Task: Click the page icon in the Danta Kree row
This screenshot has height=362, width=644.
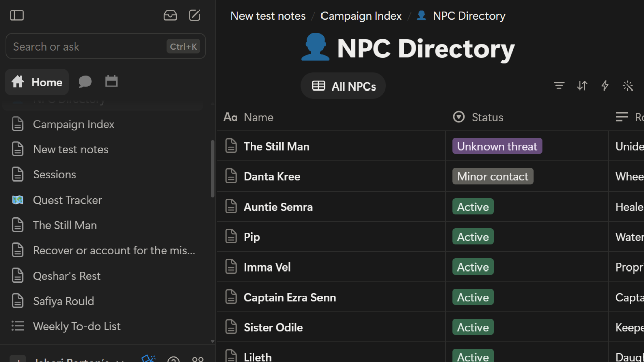Action: pyautogui.click(x=231, y=176)
